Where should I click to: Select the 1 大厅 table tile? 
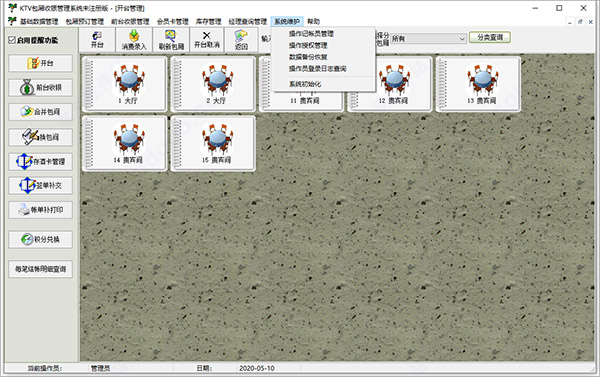coord(124,84)
